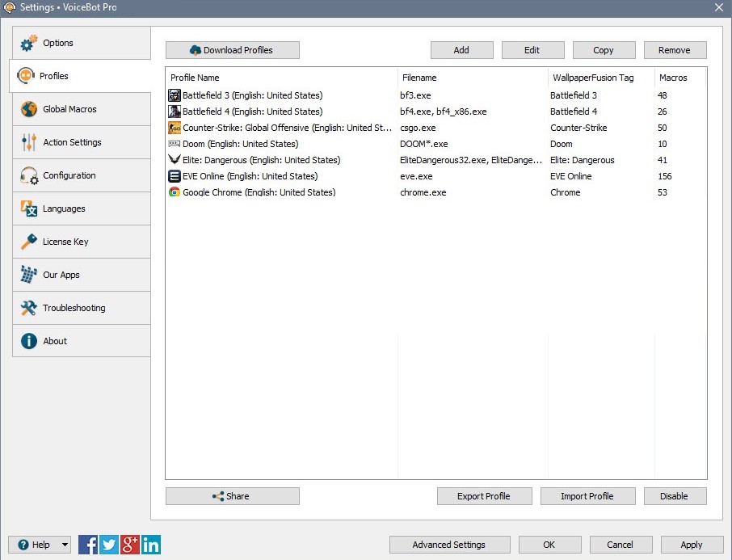Image resolution: width=732 pixels, height=560 pixels.
Task: Click the Edit profile button
Action: [x=532, y=50]
